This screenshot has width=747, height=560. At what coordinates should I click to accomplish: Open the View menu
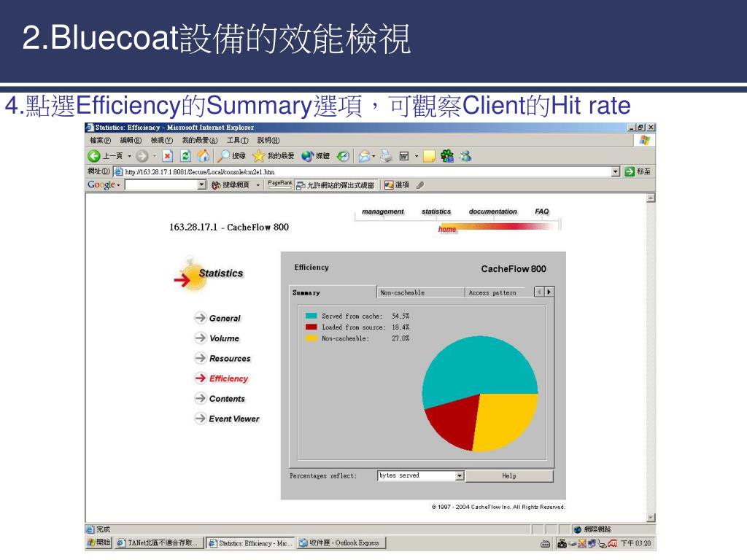pyautogui.click(x=161, y=140)
